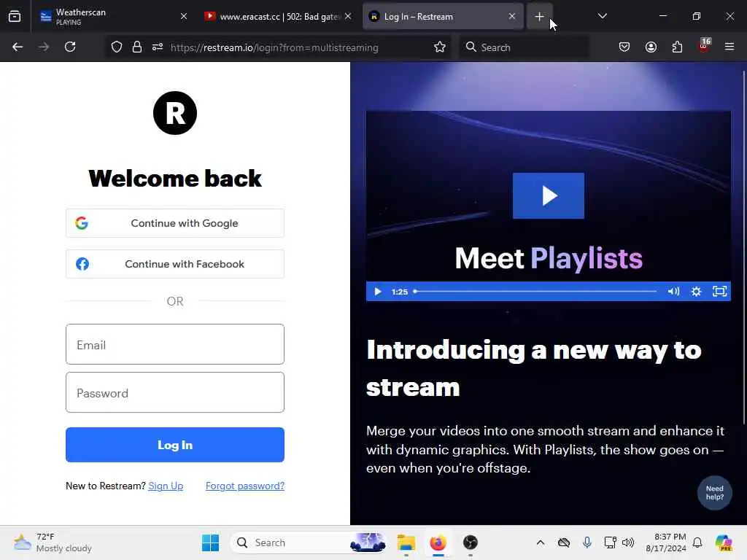The image size is (747, 560).
Task: Play video from the control bar play icon
Action: point(378,292)
